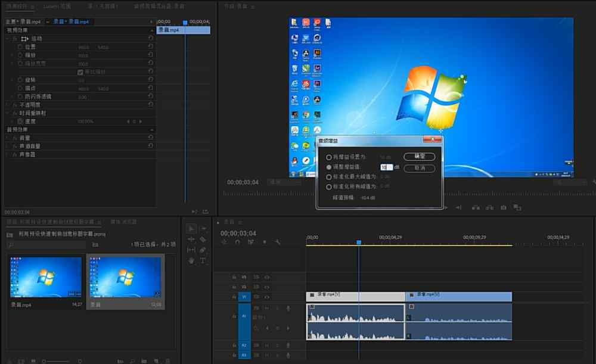This screenshot has height=364, width=596.
Task: Select the Selection tool in the tools panel
Action: 191,228
